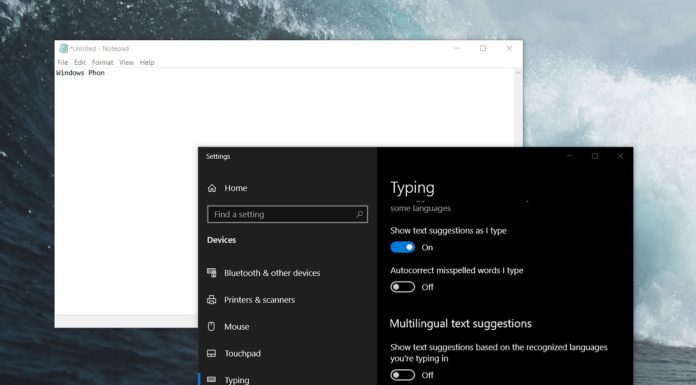
Task: Click the Typing page title
Action: [412, 188]
